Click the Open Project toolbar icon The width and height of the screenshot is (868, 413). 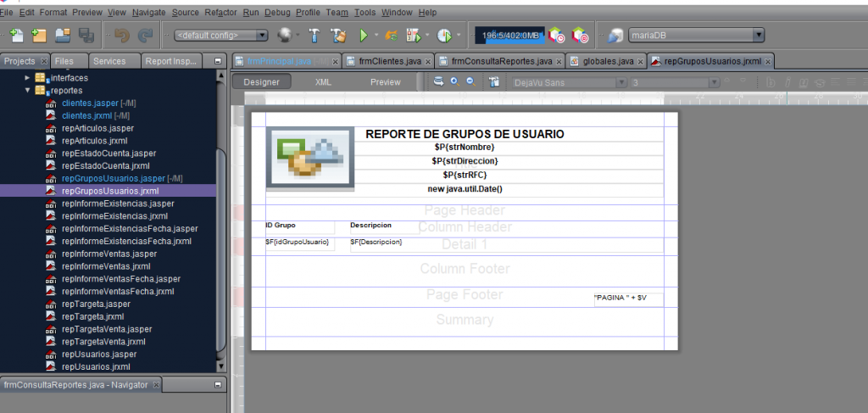(62, 36)
